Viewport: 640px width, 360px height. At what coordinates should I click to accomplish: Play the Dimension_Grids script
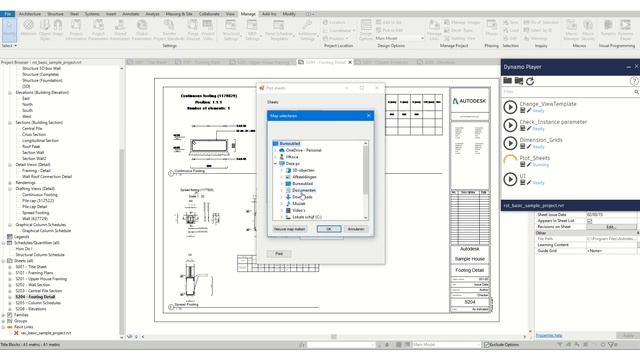click(x=510, y=143)
